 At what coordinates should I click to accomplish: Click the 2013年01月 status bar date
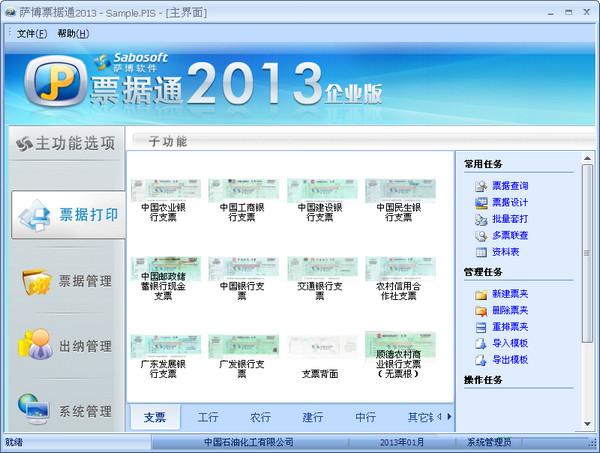click(402, 442)
